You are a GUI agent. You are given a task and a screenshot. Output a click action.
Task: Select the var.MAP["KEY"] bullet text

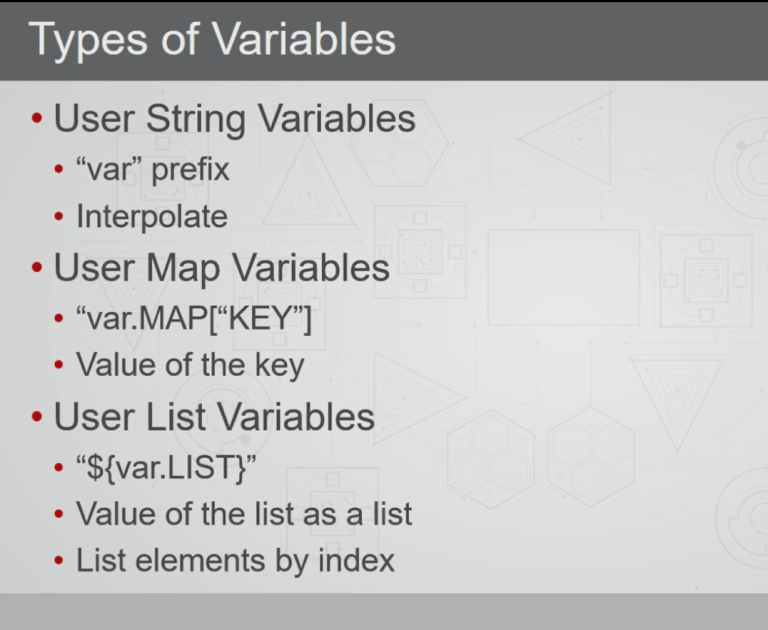[200, 318]
